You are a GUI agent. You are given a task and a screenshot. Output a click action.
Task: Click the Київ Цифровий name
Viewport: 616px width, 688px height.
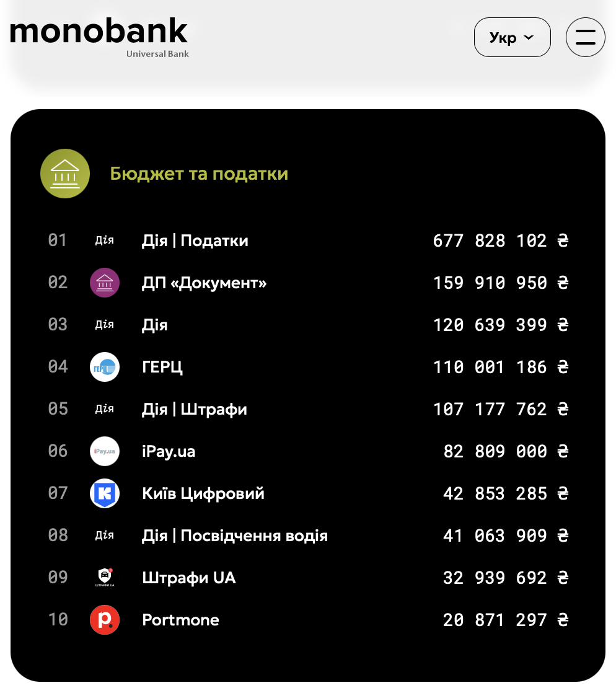pos(203,493)
